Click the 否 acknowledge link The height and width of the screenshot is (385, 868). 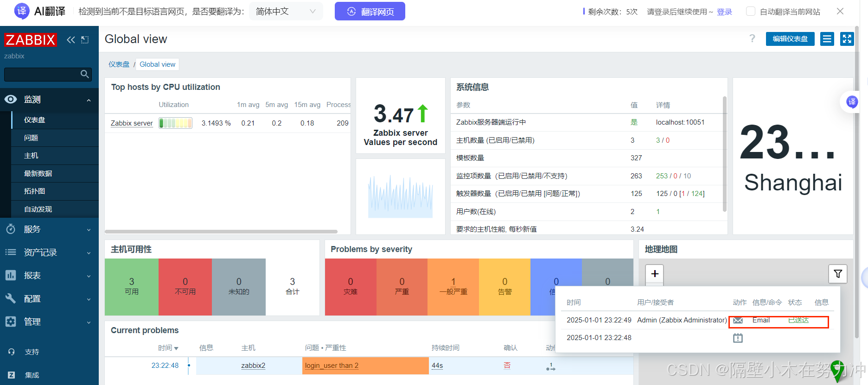(x=507, y=366)
